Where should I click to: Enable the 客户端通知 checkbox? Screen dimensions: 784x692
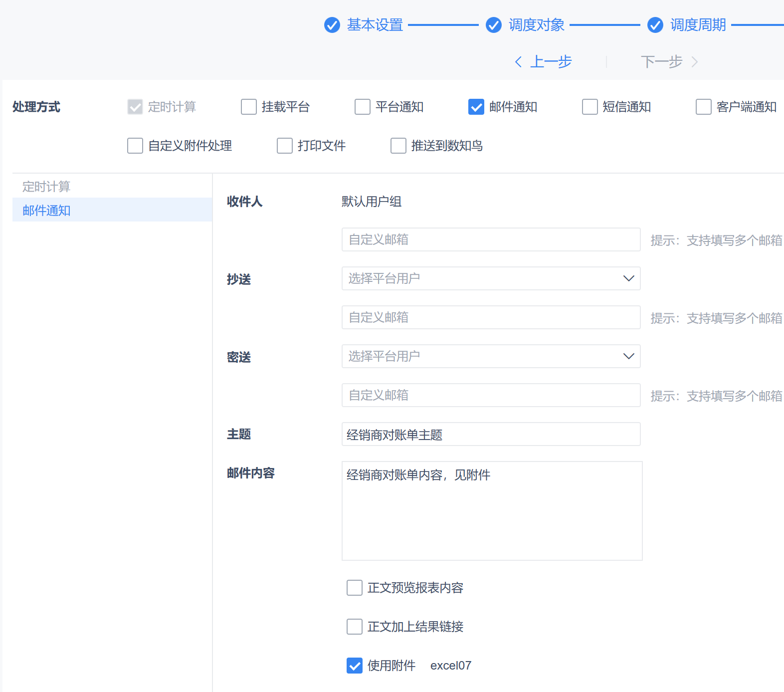click(x=704, y=107)
